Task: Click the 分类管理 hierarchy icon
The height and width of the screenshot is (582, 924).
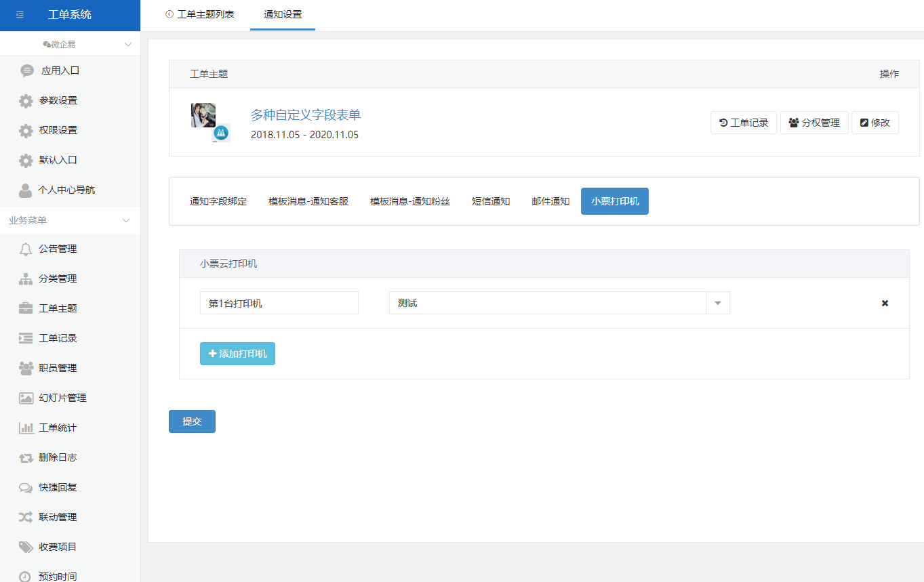Action: click(26, 278)
